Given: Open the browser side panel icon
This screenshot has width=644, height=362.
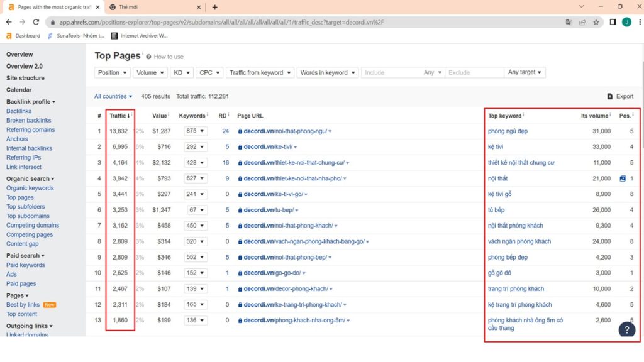Looking at the screenshot, I should pyautogui.click(x=613, y=22).
